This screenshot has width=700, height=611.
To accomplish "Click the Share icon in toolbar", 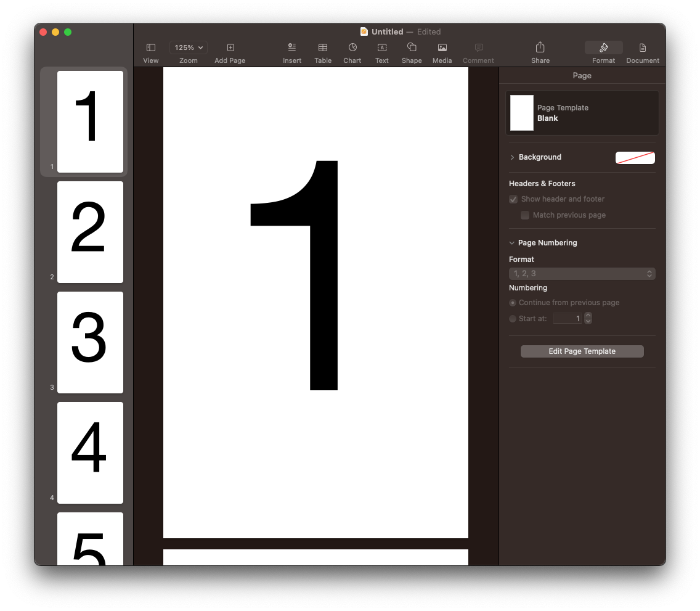I will click(x=540, y=48).
